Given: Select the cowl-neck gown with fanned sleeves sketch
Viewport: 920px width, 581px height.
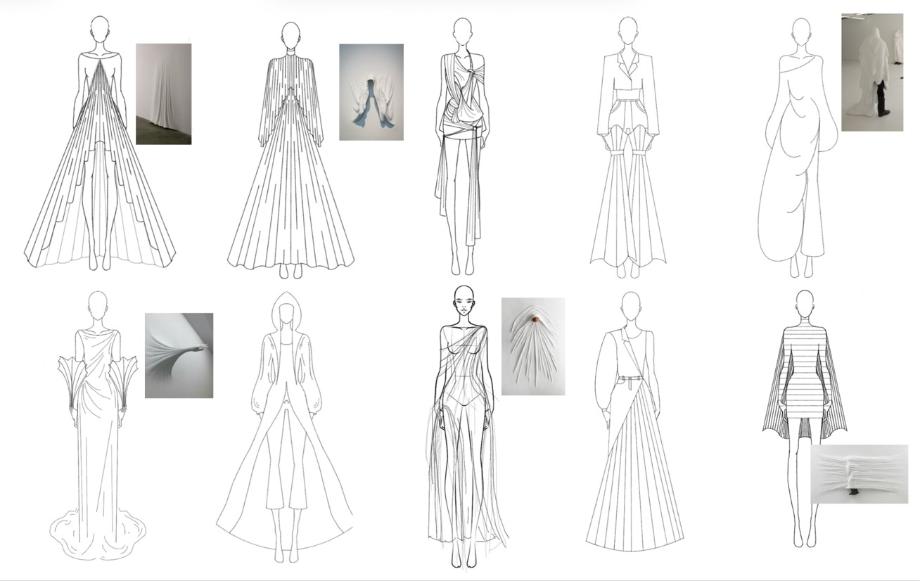Looking at the screenshot, I should click(x=97, y=425).
